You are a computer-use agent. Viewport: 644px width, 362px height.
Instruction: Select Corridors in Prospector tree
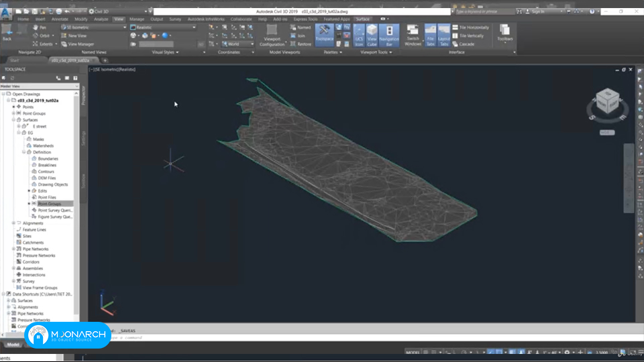point(31,262)
